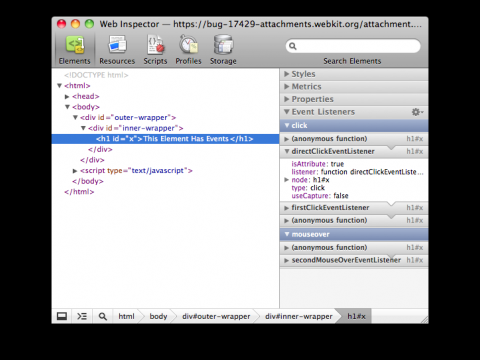Select the h1#x breadcrumb

[x=356, y=316]
